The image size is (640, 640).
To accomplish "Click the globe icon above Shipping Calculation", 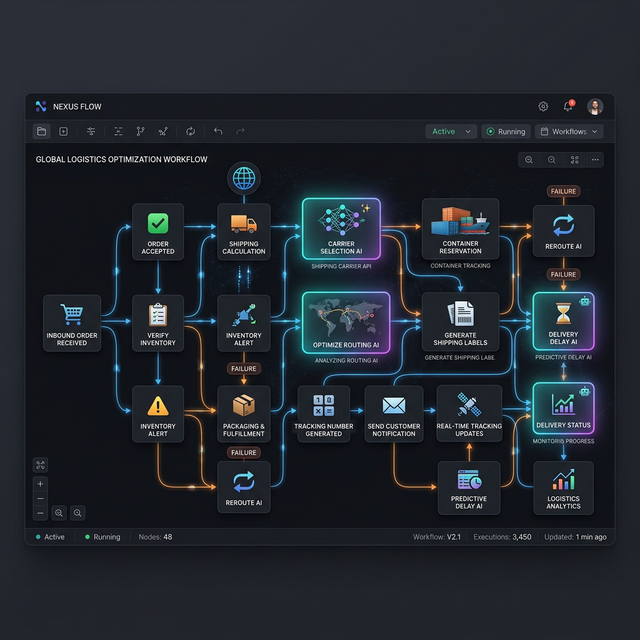I will point(243,179).
